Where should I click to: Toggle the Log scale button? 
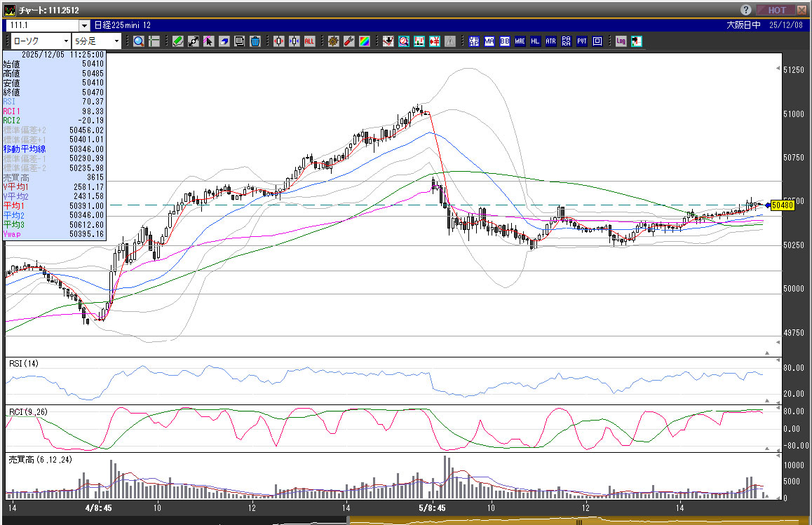point(621,41)
